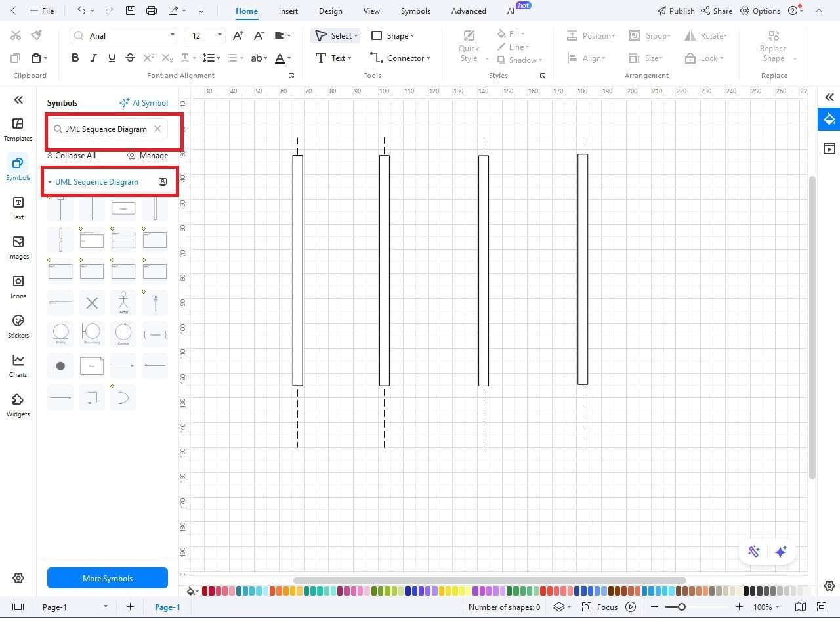Image resolution: width=840 pixels, height=618 pixels.
Task: Collapse the UML Sequence Diagram library
Action: tap(50, 182)
